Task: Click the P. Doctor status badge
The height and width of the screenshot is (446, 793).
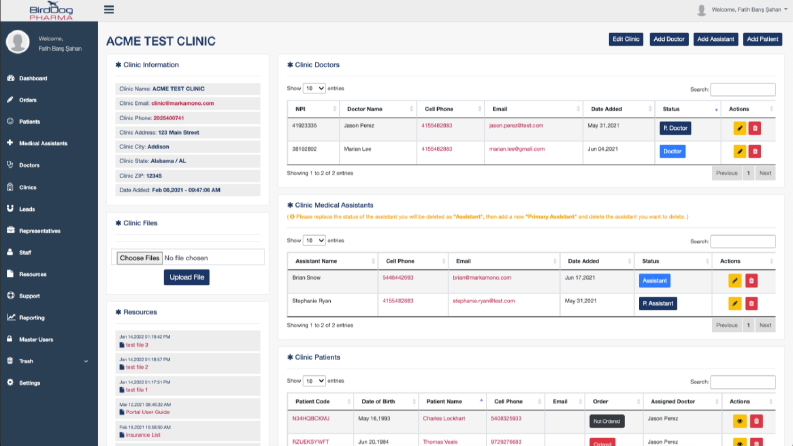Action: pyautogui.click(x=675, y=128)
